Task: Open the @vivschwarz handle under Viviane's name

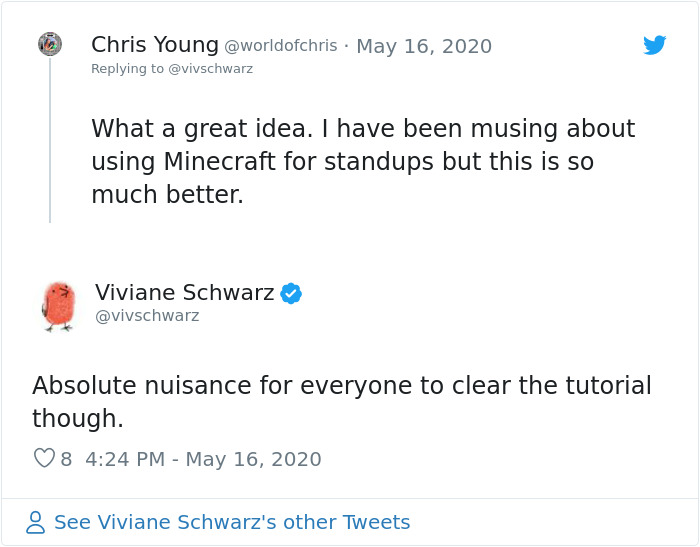Action: click(147, 316)
